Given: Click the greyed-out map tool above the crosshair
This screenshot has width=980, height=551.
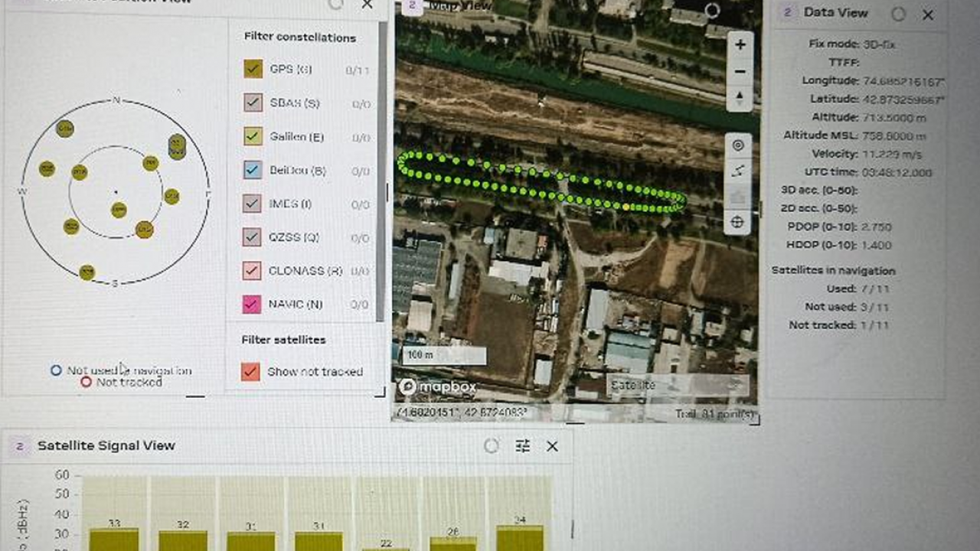Looking at the screenshot, I should [x=738, y=197].
